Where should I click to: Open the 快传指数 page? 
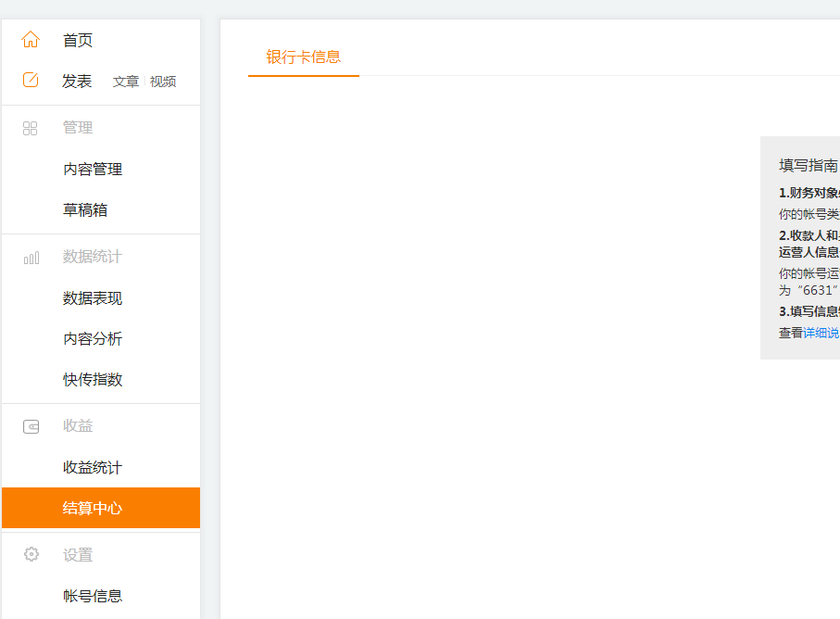coord(94,379)
